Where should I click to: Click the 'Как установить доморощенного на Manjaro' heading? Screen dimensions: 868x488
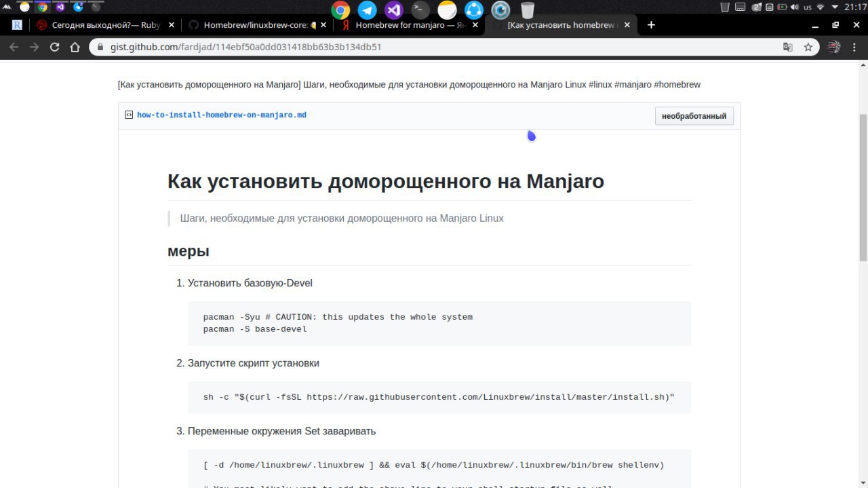(x=386, y=181)
